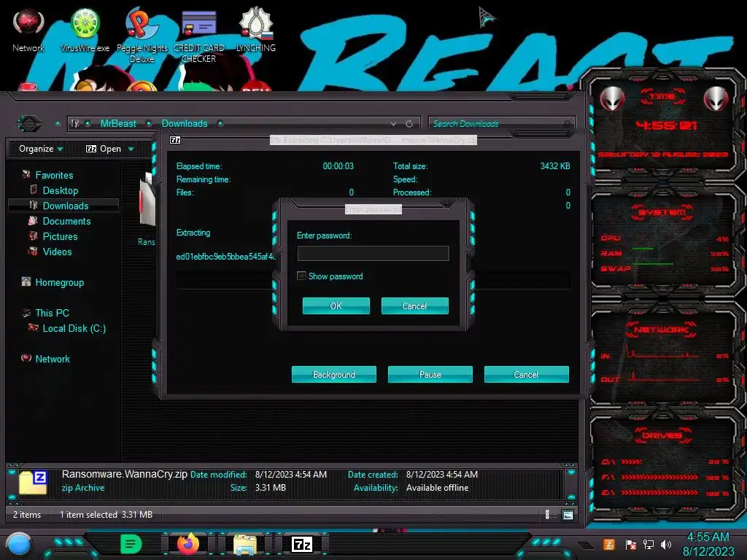Switch to 7-Zip taskbar icon

pos(302,544)
